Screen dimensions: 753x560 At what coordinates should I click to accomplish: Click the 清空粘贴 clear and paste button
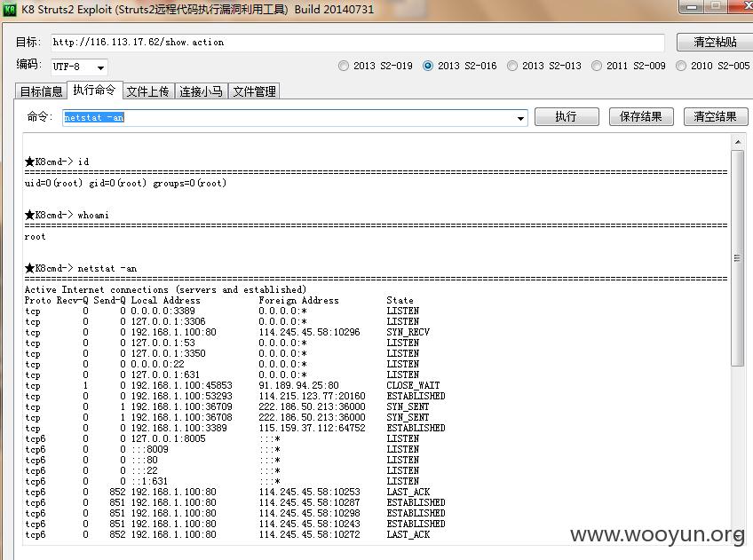pyautogui.click(x=715, y=43)
